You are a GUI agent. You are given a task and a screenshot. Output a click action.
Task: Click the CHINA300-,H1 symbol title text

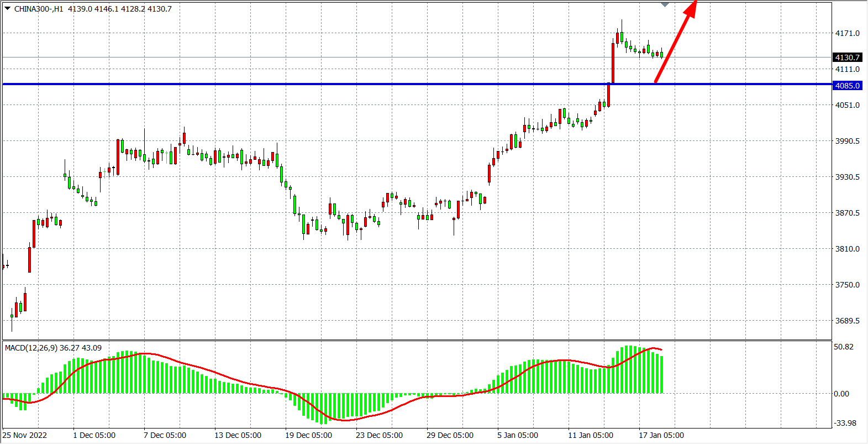(39, 9)
